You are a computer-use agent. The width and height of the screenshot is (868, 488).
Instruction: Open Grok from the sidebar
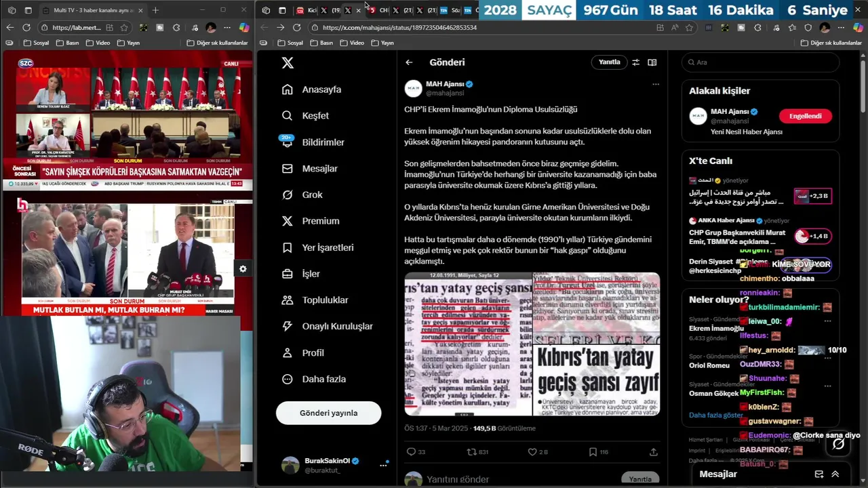302,195
